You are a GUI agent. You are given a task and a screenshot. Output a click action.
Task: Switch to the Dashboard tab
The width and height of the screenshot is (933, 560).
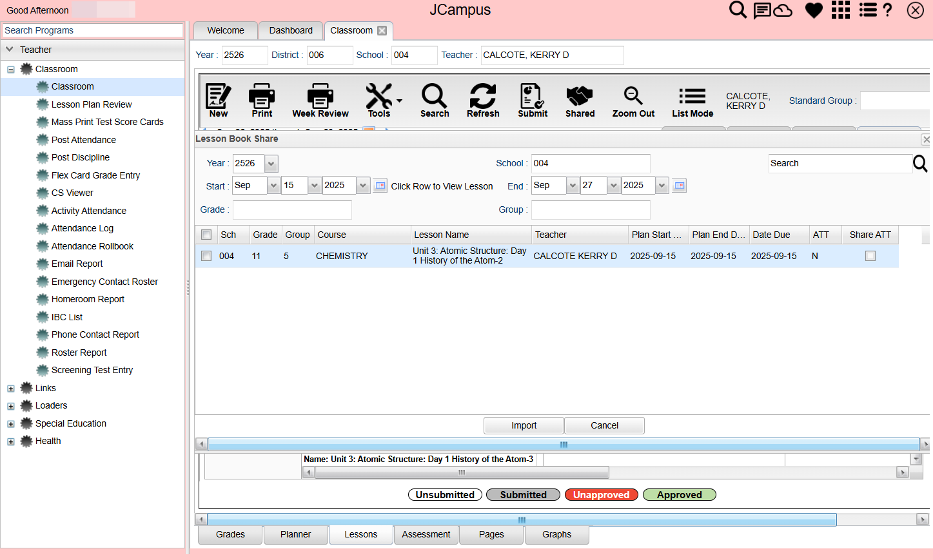[291, 30]
